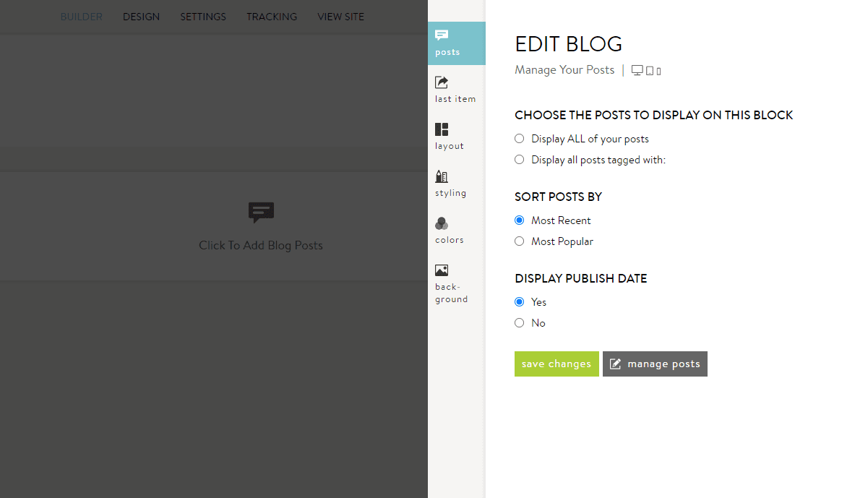The image size is (868, 498).
Task: Select Display ALL of your posts
Action: click(519, 138)
